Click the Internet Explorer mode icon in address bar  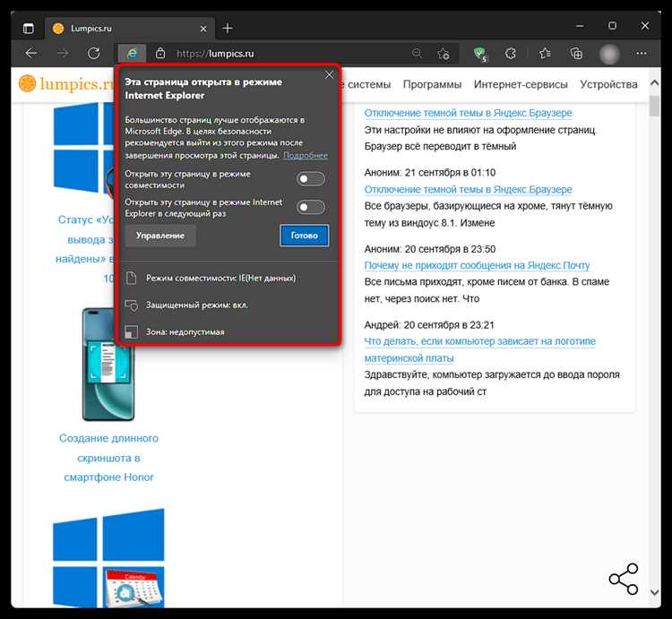(132, 54)
